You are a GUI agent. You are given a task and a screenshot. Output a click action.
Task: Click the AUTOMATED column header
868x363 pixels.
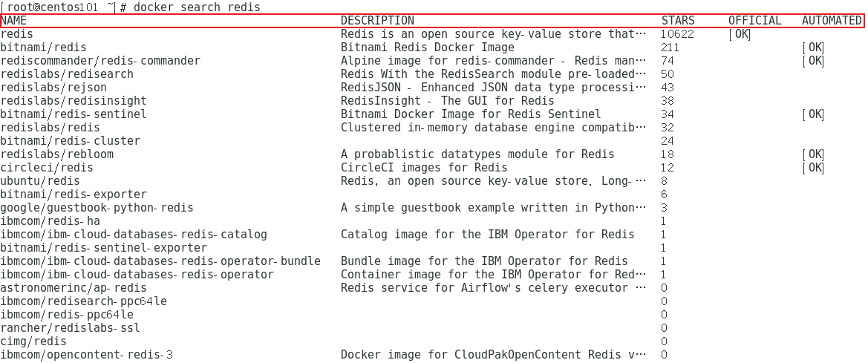(832, 21)
